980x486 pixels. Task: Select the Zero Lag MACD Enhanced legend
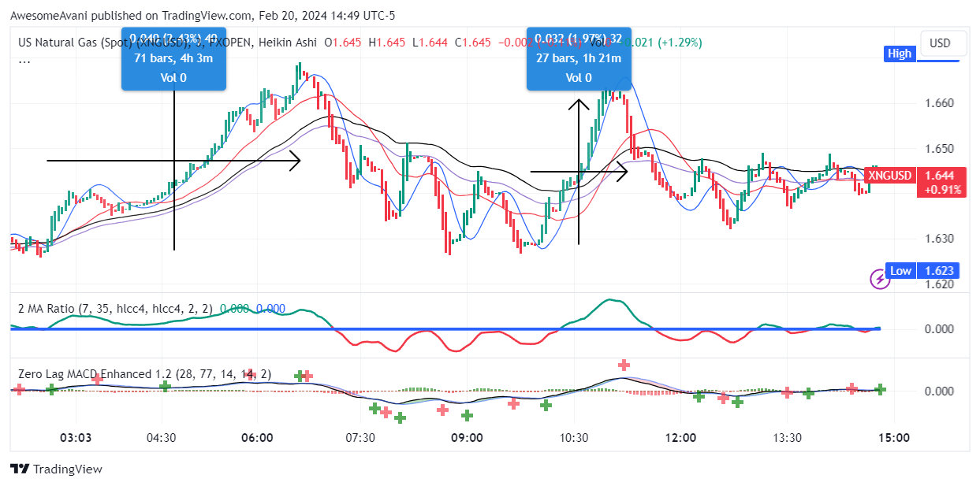[x=144, y=374]
